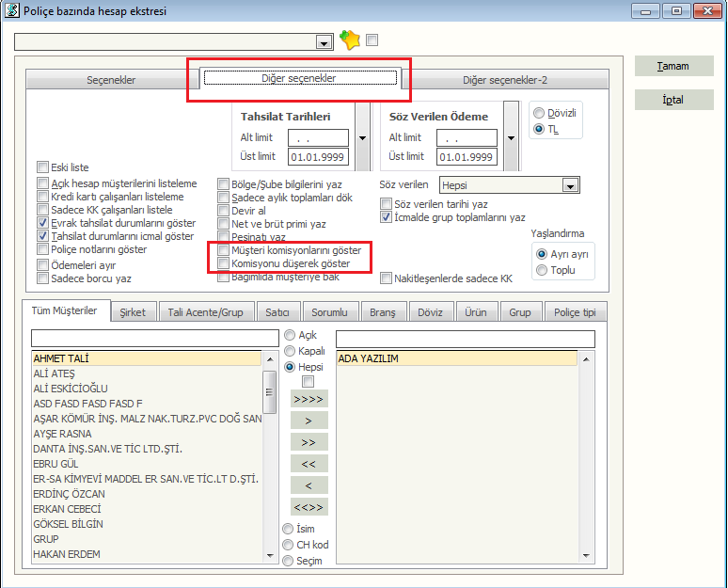Viewport: 728px width, 588px height.
Task: Click the customer list vertical scrollbar
Action: 270,452
